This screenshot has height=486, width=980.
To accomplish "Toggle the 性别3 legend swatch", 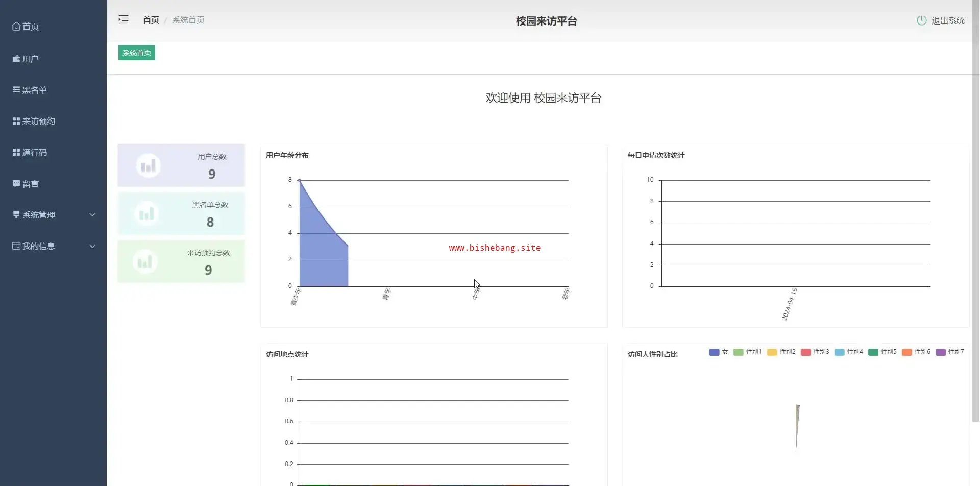I will tap(806, 352).
